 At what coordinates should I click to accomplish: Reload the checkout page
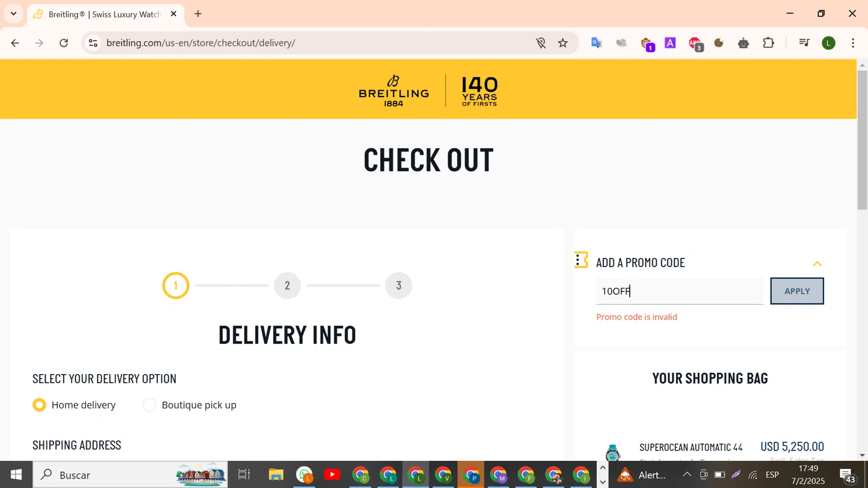click(x=64, y=43)
